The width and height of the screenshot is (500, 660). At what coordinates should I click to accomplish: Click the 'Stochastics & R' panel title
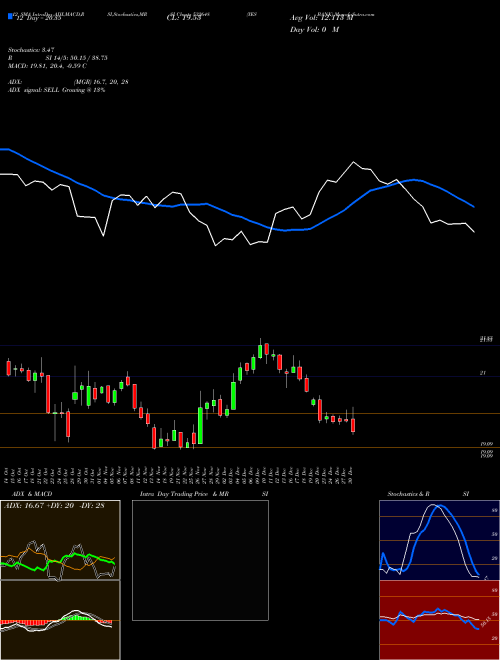tap(408, 494)
